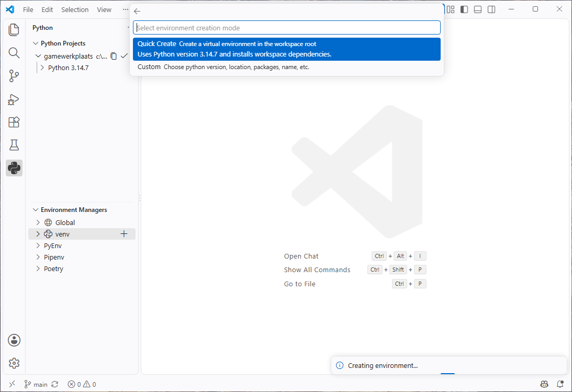
Task: Open the Source Control view
Action: point(14,76)
